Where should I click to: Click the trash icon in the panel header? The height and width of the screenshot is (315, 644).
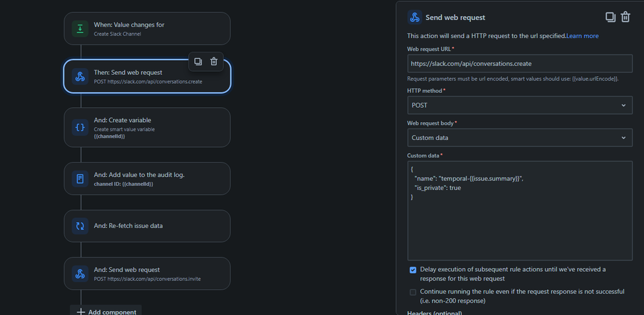(x=625, y=17)
